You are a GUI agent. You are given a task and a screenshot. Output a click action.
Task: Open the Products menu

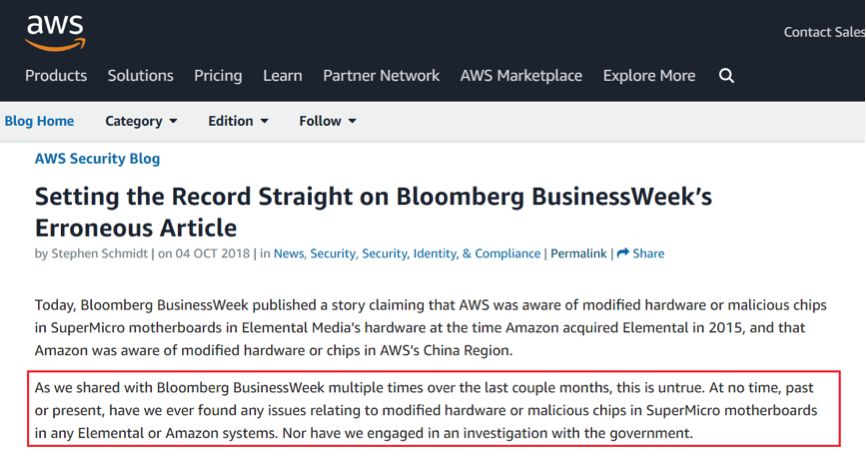[56, 76]
